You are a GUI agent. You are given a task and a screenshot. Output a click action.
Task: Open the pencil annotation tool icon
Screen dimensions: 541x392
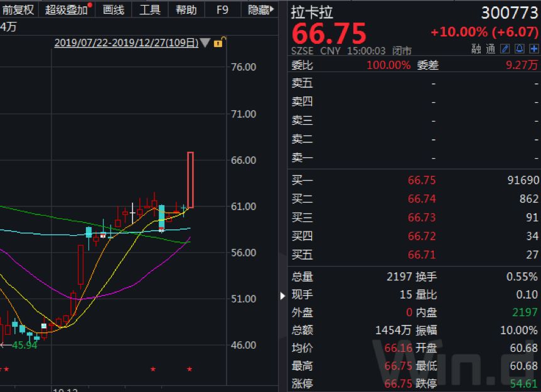505,48
